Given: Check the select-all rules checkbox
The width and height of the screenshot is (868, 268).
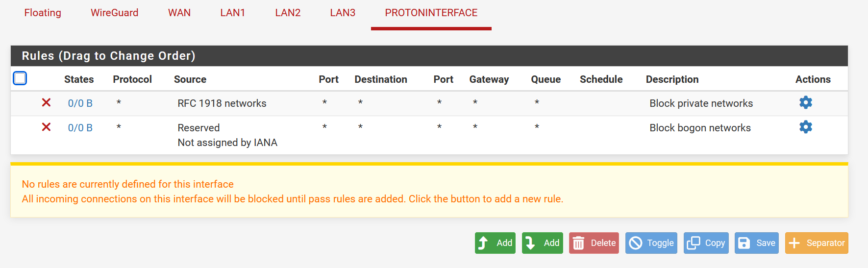Looking at the screenshot, I should click(x=20, y=78).
